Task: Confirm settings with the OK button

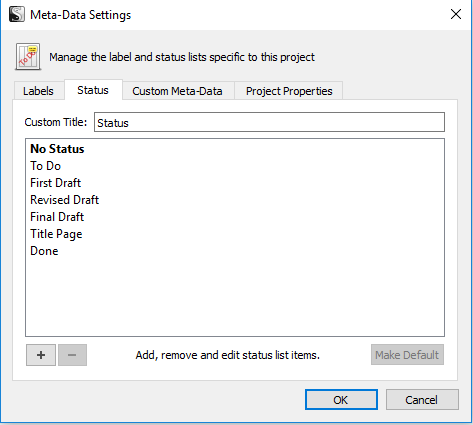Action: (x=341, y=399)
